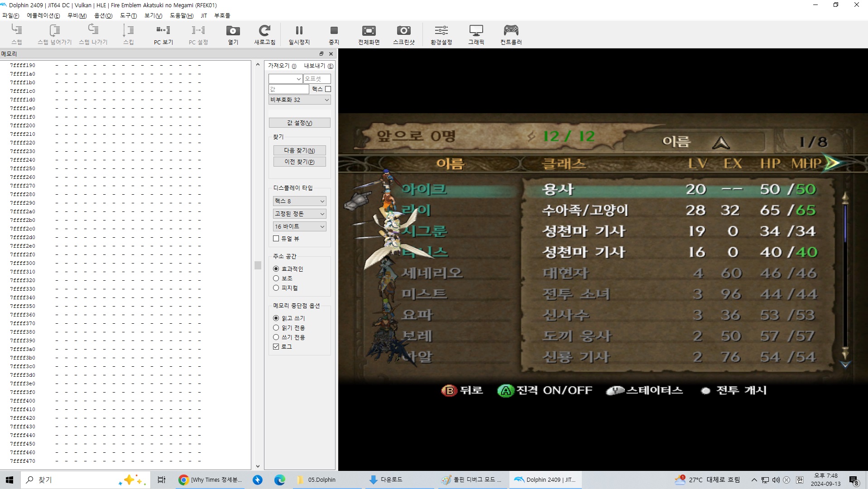Image resolution: width=868 pixels, height=489 pixels.
Task: Take a screenshot (스크린샷) icon
Action: (403, 34)
